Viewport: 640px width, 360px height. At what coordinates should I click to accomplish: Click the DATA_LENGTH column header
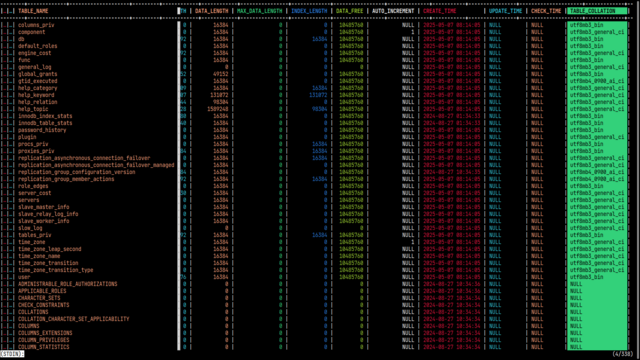point(211,11)
